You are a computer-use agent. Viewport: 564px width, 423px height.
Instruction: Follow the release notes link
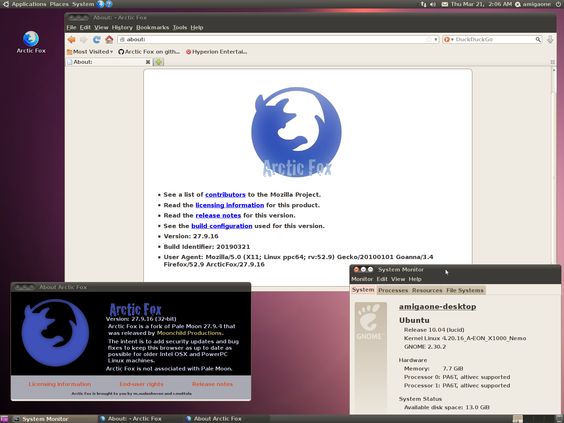click(x=218, y=215)
